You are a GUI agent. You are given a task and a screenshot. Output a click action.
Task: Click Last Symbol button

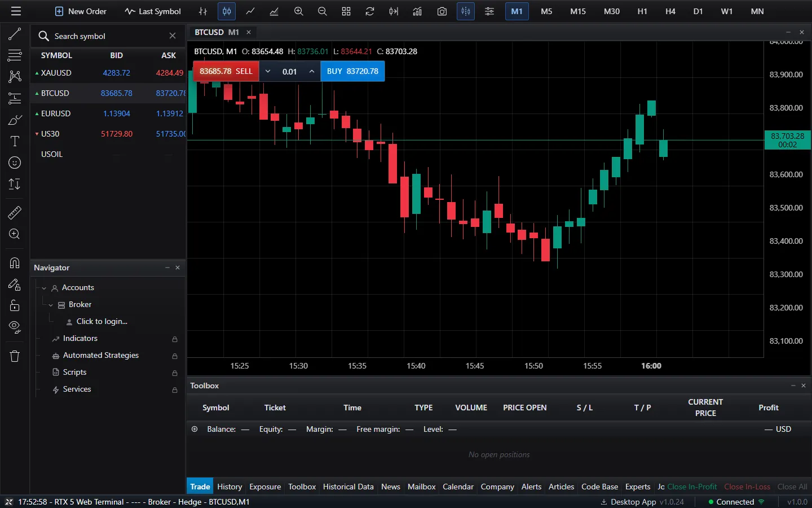(153, 11)
